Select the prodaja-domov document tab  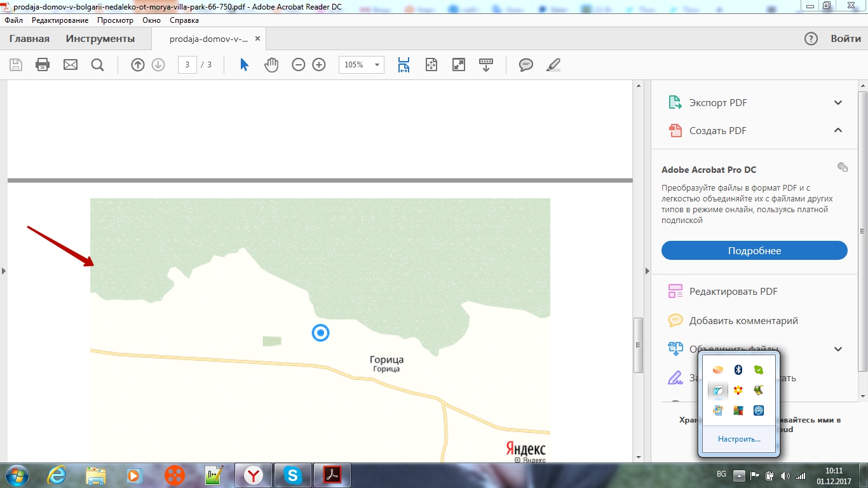pos(208,39)
